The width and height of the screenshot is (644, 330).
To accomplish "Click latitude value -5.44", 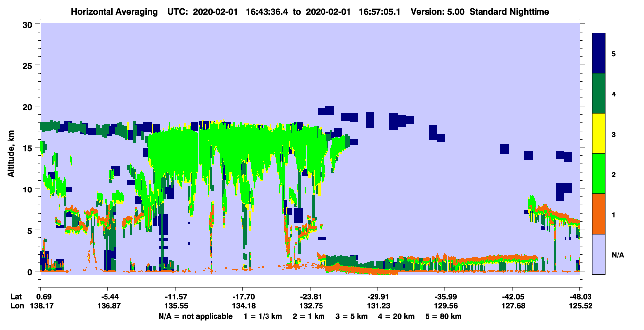I will tap(108, 296).
